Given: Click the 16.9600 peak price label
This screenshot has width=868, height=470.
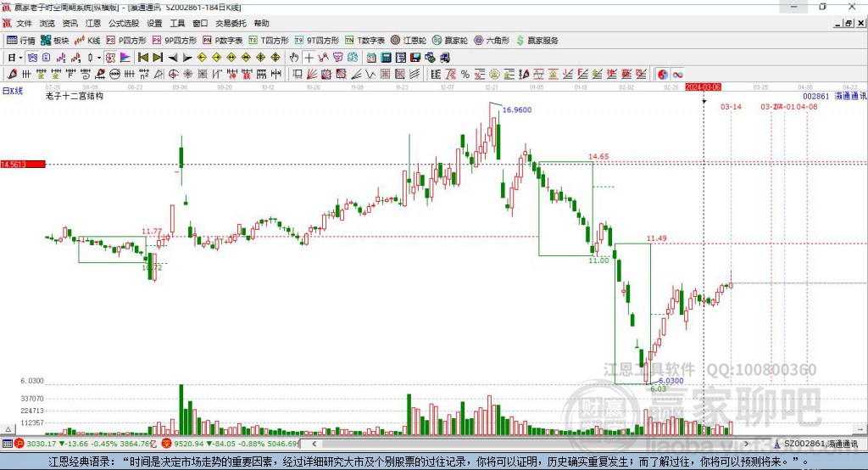Looking at the screenshot, I should point(517,109).
